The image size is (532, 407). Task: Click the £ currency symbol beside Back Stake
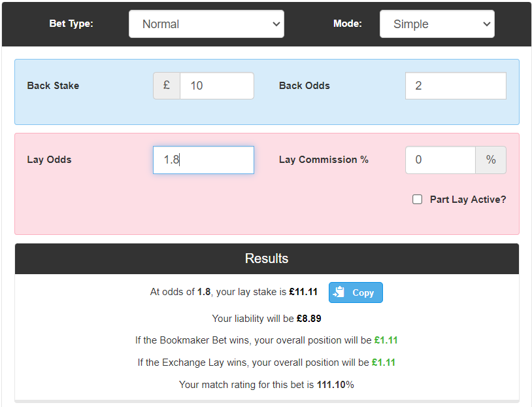167,86
